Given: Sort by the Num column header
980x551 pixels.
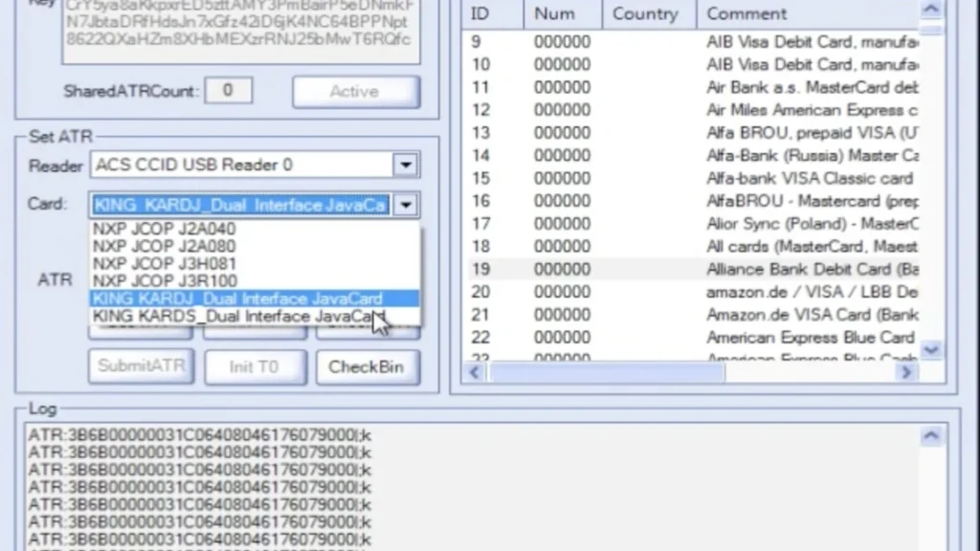Looking at the screenshot, I should click(x=563, y=13).
